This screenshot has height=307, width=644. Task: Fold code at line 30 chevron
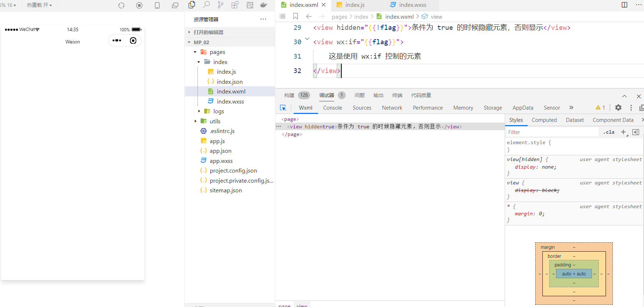pos(307,39)
